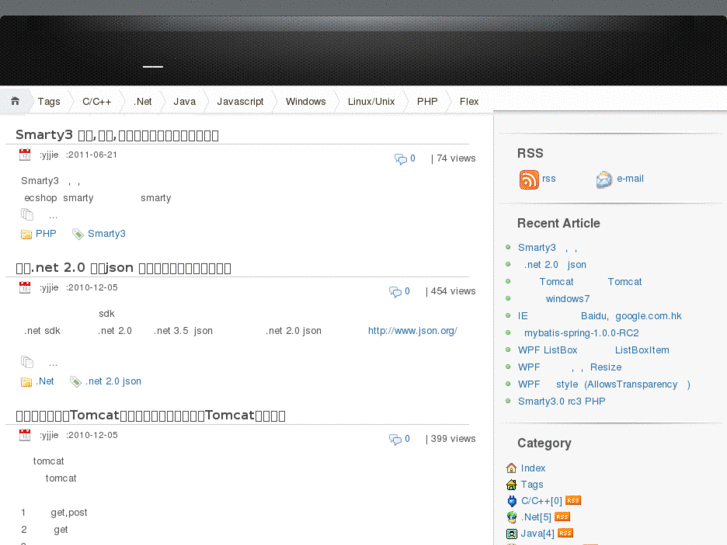Open the C/C++ navigation tab
This screenshot has width=727, height=545.
click(x=96, y=102)
